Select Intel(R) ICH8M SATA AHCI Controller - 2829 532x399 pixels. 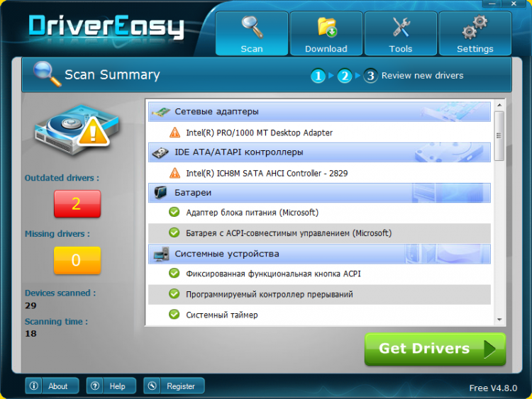267,173
